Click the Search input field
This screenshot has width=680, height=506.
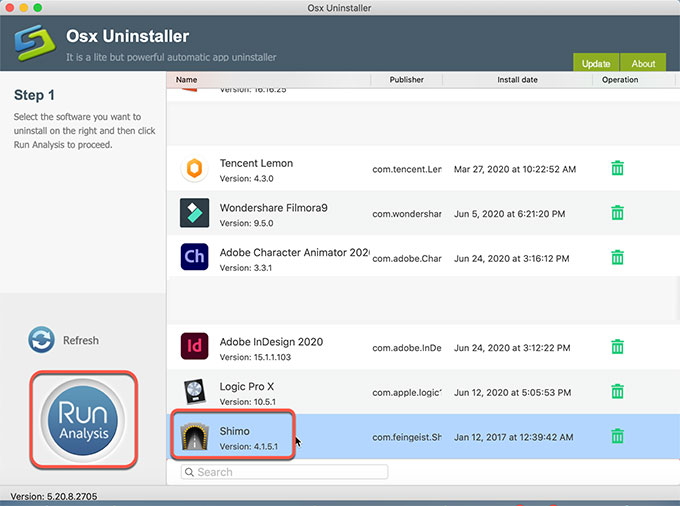[x=315, y=472]
